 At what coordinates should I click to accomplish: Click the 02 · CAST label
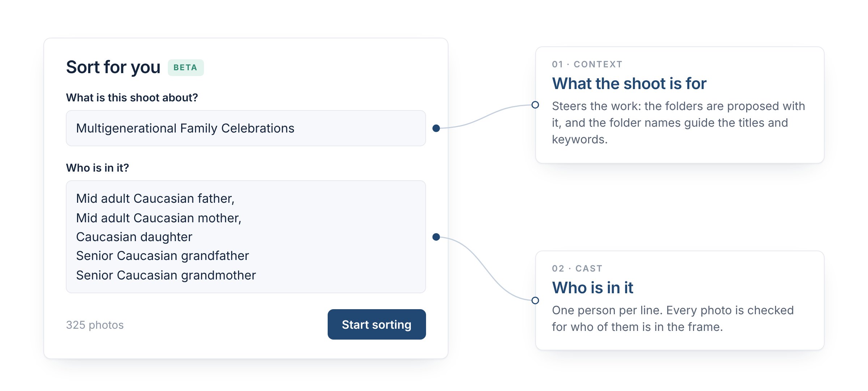click(577, 269)
